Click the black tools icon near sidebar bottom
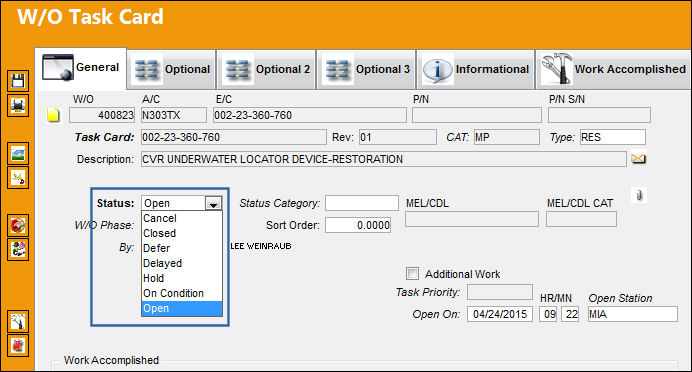The width and height of the screenshot is (692, 372). 18,321
